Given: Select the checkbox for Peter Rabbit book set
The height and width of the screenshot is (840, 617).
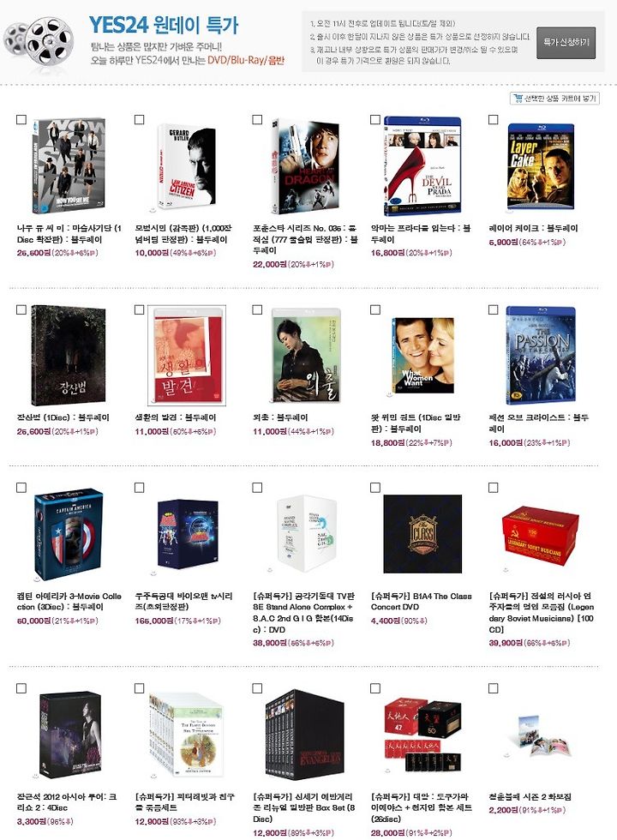Looking at the screenshot, I should coord(139,688).
